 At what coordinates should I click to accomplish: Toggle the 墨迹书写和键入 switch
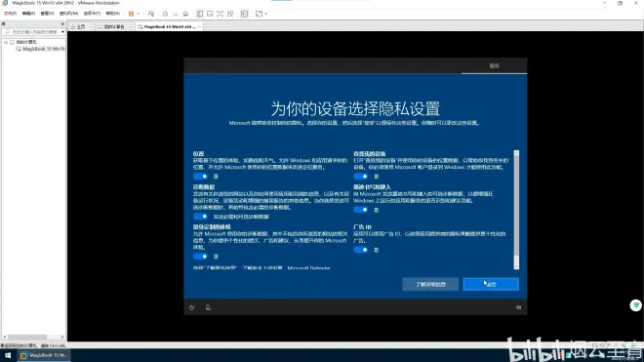click(361, 210)
